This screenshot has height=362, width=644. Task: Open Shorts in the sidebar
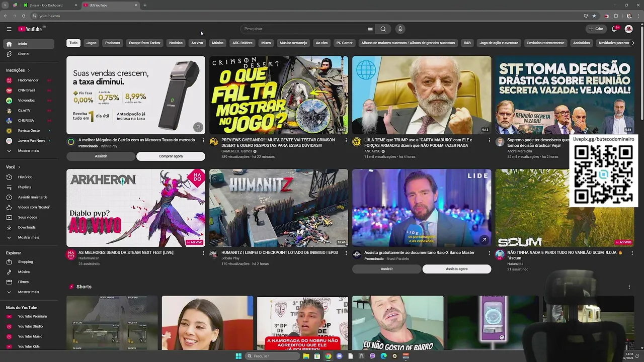point(30,54)
